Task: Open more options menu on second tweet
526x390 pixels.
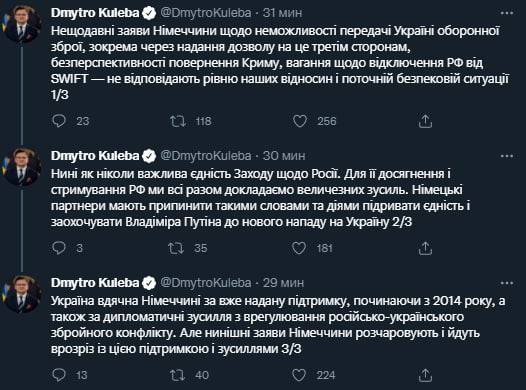Action: [x=507, y=156]
